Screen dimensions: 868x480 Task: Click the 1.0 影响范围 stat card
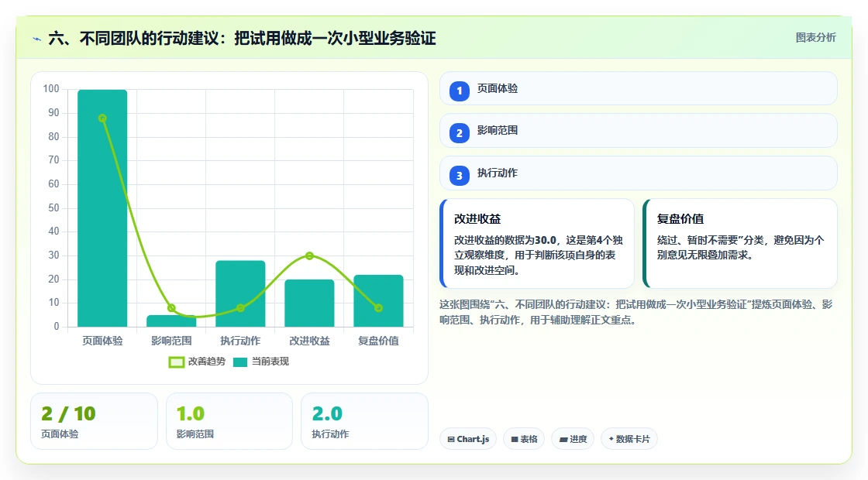pos(229,421)
